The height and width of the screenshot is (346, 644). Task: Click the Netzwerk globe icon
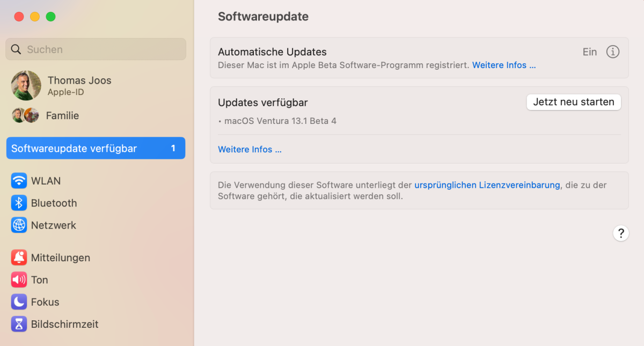[19, 225]
